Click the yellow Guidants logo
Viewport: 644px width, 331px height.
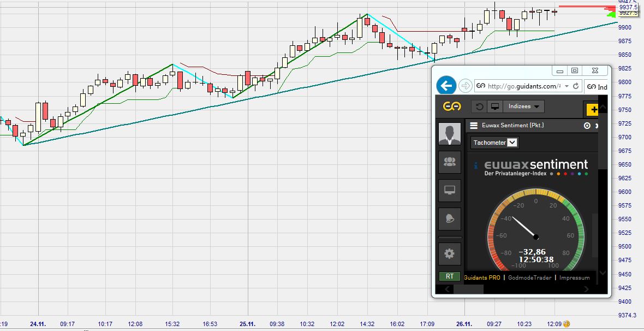pos(452,105)
